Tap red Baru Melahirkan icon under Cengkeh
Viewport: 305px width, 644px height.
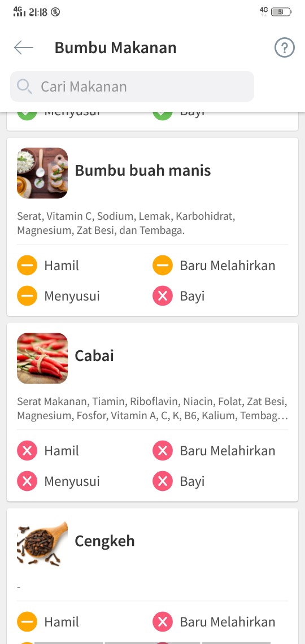[163, 622]
